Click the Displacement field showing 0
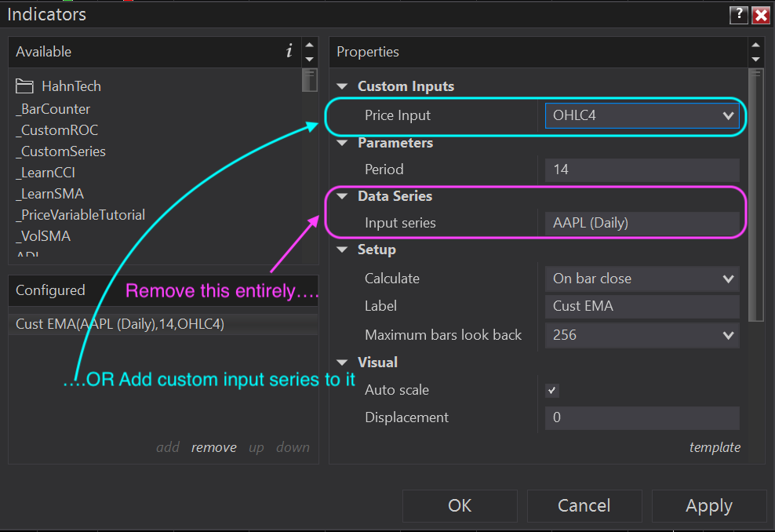Screen dimensions: 775x532 (642, 417)
